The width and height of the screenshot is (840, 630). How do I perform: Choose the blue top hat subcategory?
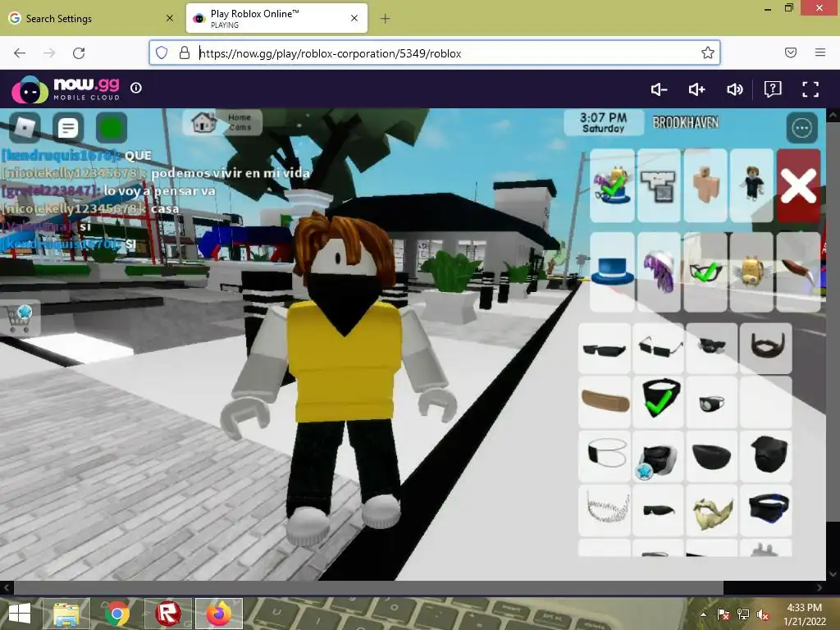[612, 272]
